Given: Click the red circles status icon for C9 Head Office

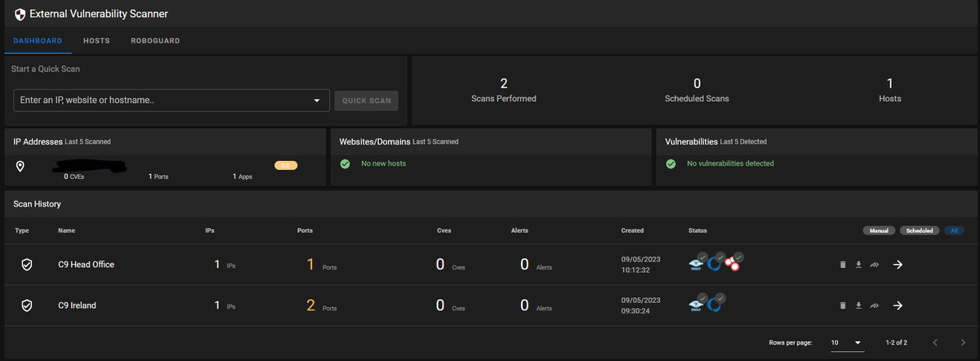Looking at the screenshot, I should [733, 262].
